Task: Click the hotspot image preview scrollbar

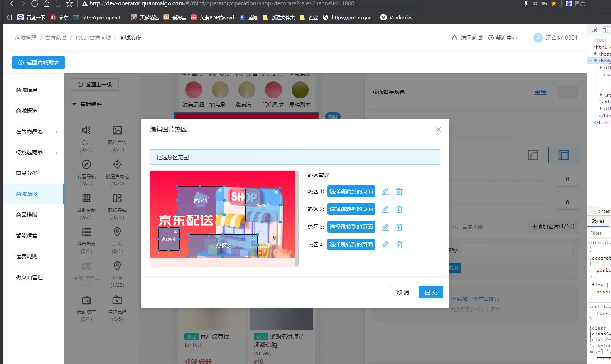Action: tap(297, 218)
